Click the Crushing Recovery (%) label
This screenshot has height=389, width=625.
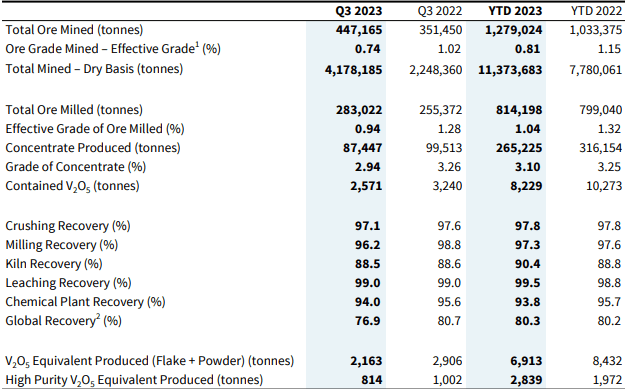pos(68,226)
